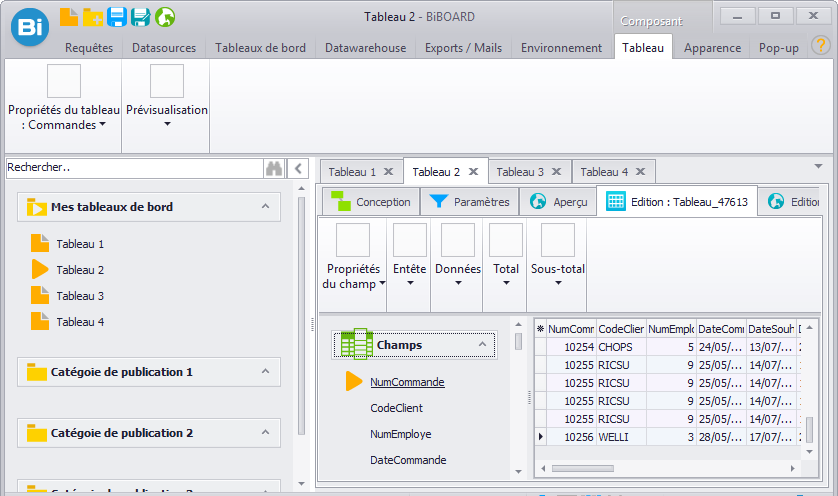Collapse the Catégoie de publication 2 section
This screenshot has height=496, width=838.
[x=266, y=432]
